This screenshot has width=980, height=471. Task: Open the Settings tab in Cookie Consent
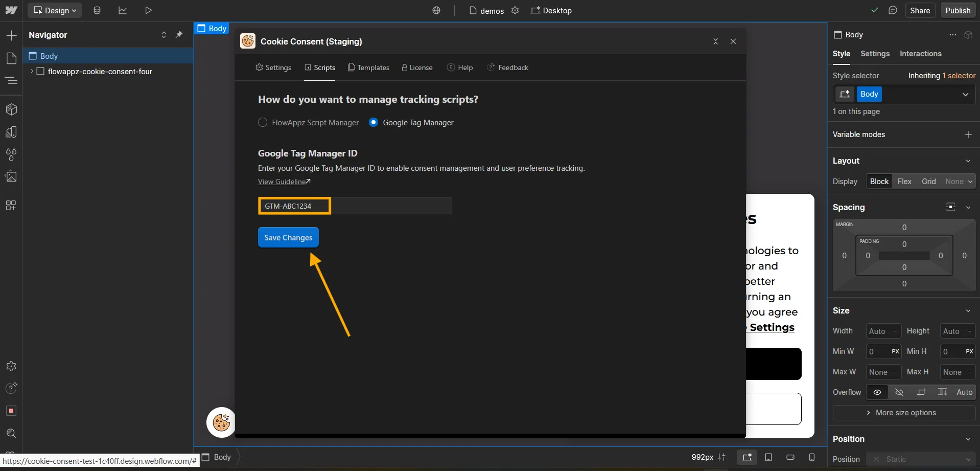click(273, 68)
